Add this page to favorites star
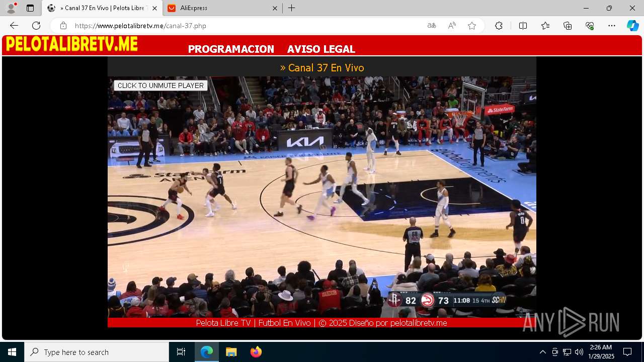 (472, 26)
